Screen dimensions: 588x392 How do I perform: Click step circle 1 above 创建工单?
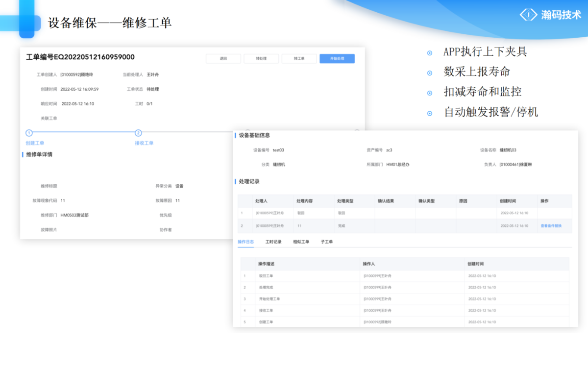coord(28,132)
